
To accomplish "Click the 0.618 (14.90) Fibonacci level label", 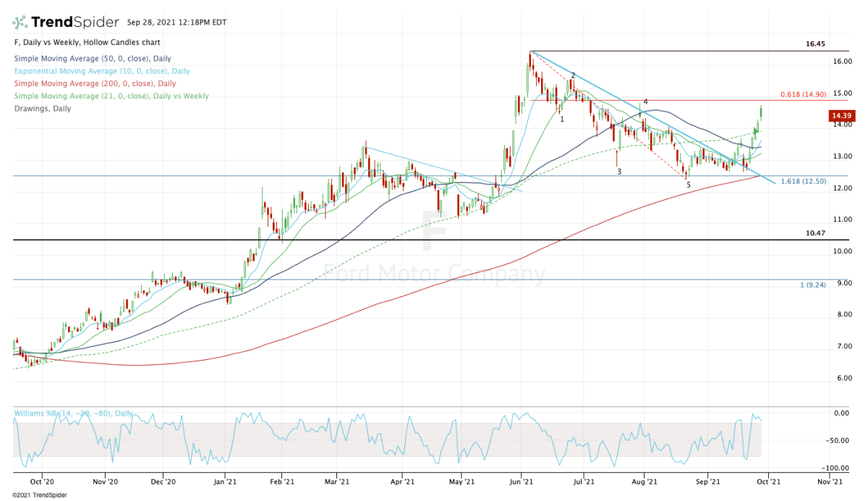I will point(803,95).
